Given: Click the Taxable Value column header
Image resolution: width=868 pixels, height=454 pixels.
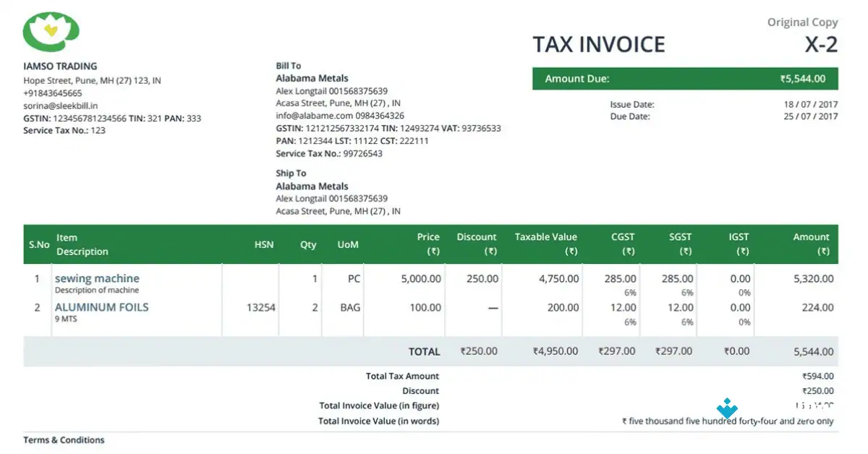Looking at the screenshot, I should click(546, 236).
